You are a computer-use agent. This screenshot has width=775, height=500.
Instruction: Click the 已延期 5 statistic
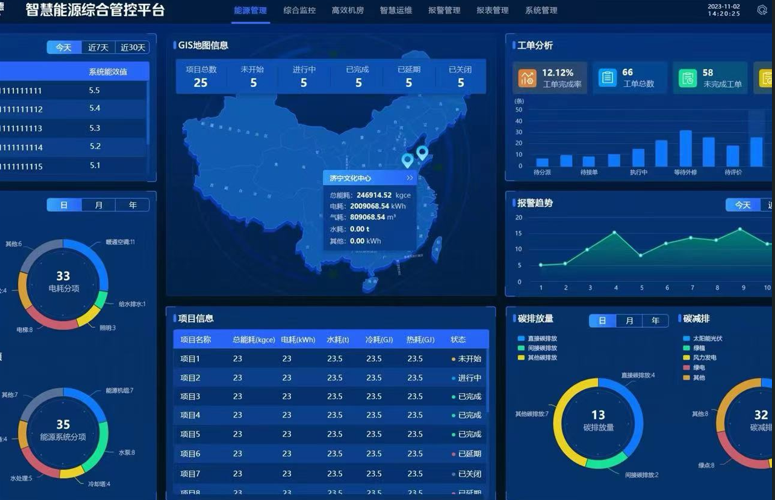pos(409,77)
